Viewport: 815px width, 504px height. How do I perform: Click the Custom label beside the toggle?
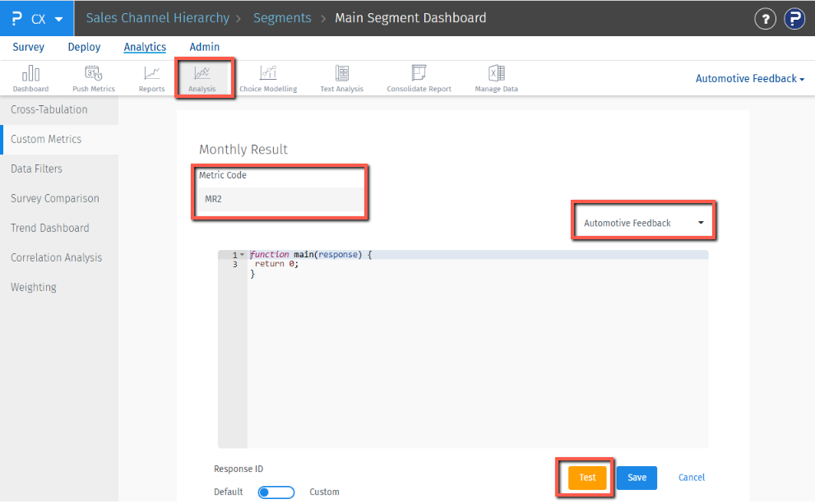pos(324,492)
